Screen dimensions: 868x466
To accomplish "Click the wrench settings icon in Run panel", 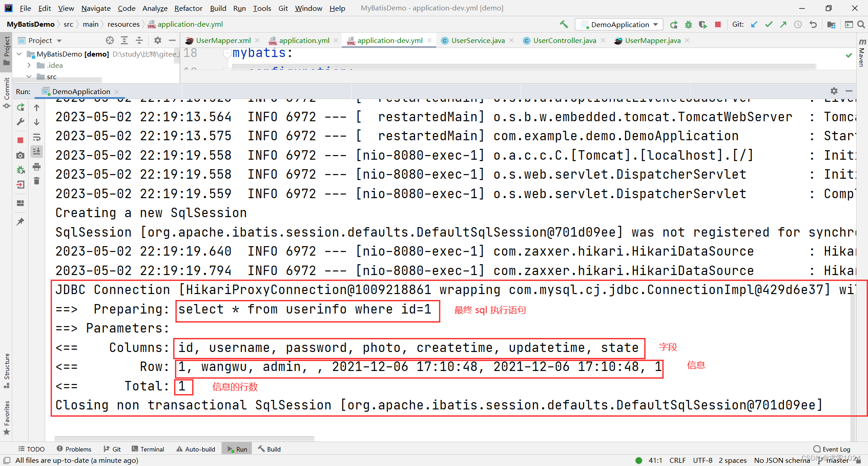I will click(20, 122).
